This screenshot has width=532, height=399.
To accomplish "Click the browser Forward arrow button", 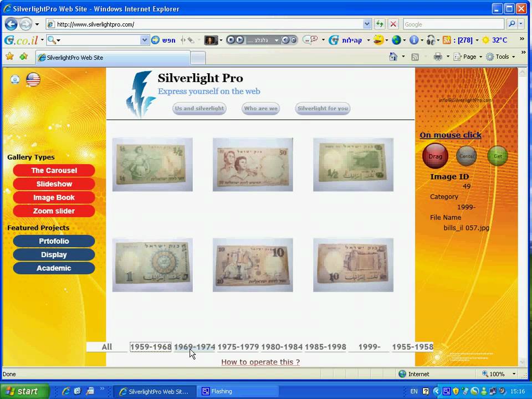I will coord(25,24).
